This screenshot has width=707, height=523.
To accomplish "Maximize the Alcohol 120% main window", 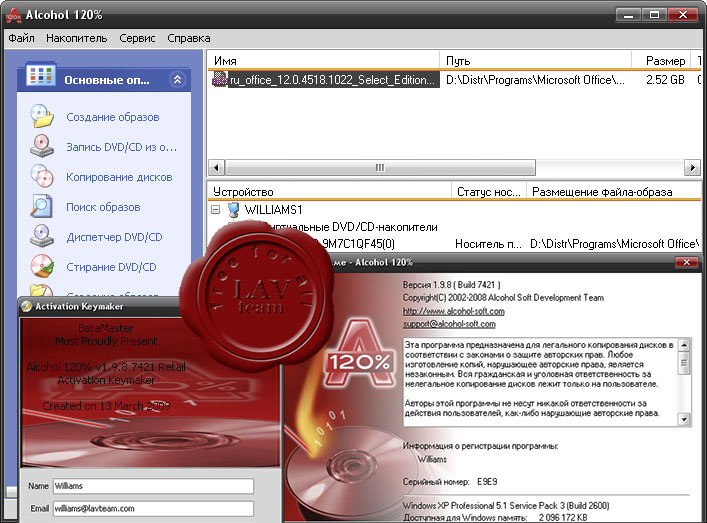I will pos(654,15).
